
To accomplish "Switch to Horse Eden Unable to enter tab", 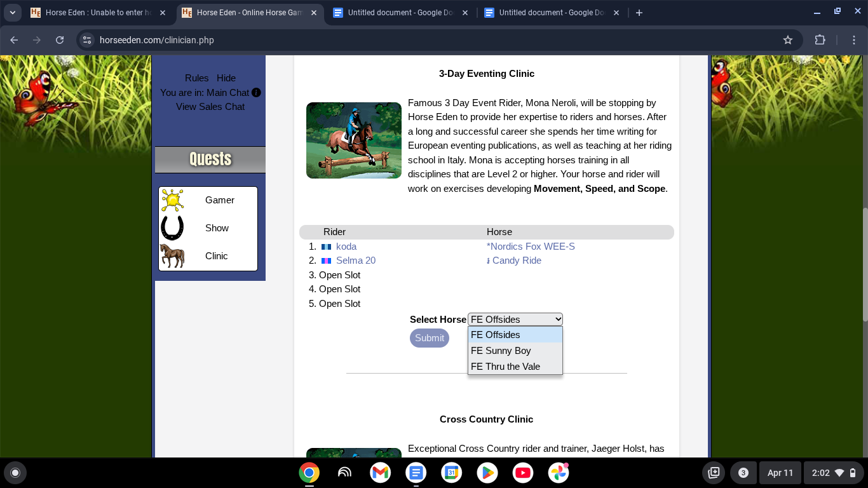I will pos(98,13).
